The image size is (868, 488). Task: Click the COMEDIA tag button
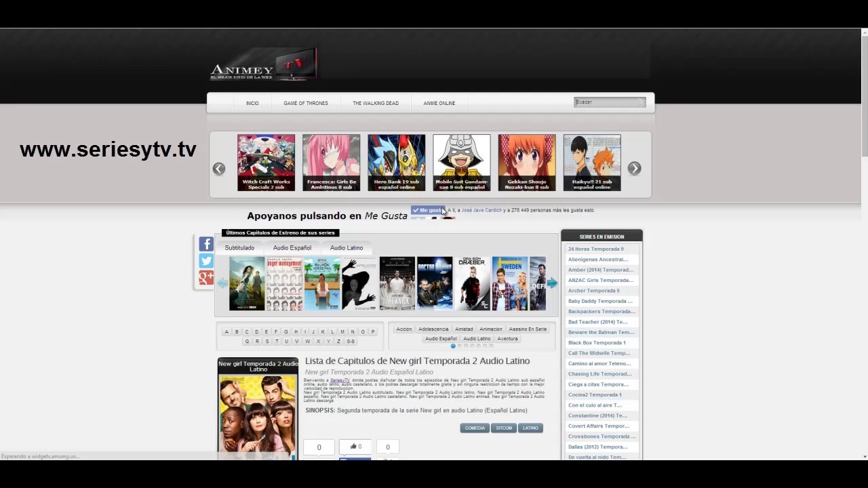(x=475, y=428)
